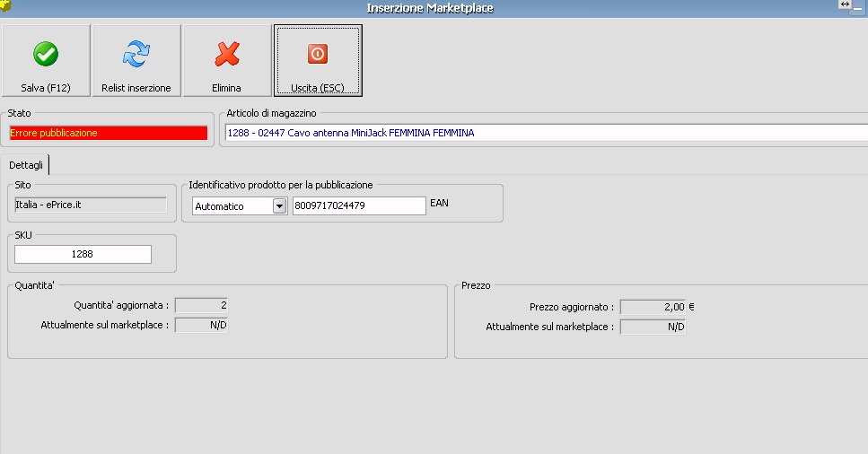Click the yellow application icon in title bar
Screen dimensions: 868x454
pos(5,5)
